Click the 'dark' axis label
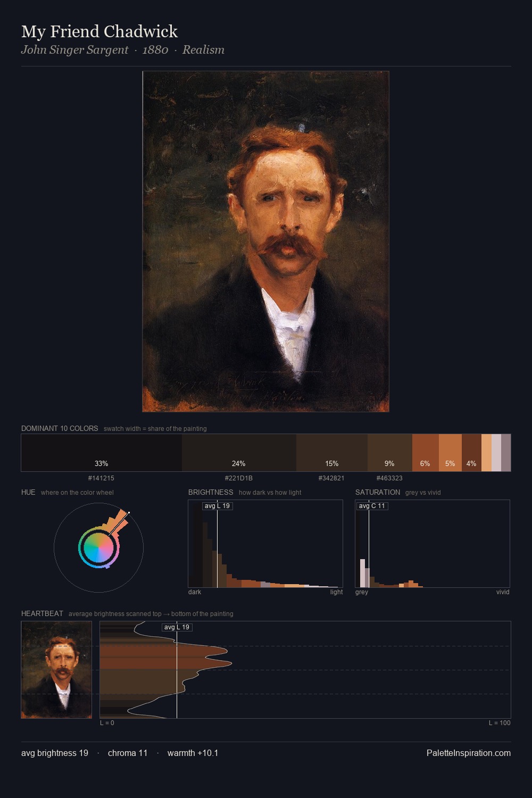Viewport: 532px width, 798px height. (x=195, y=592)
